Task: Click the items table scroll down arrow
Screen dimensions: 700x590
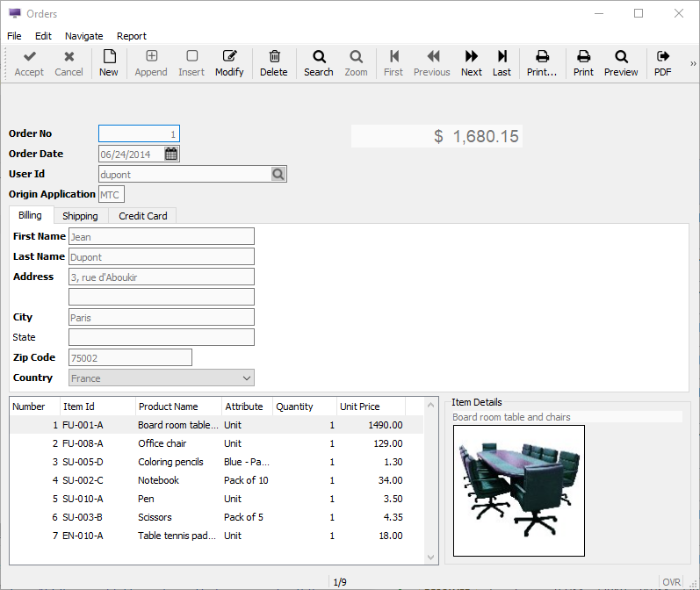Action: point(431,557)
